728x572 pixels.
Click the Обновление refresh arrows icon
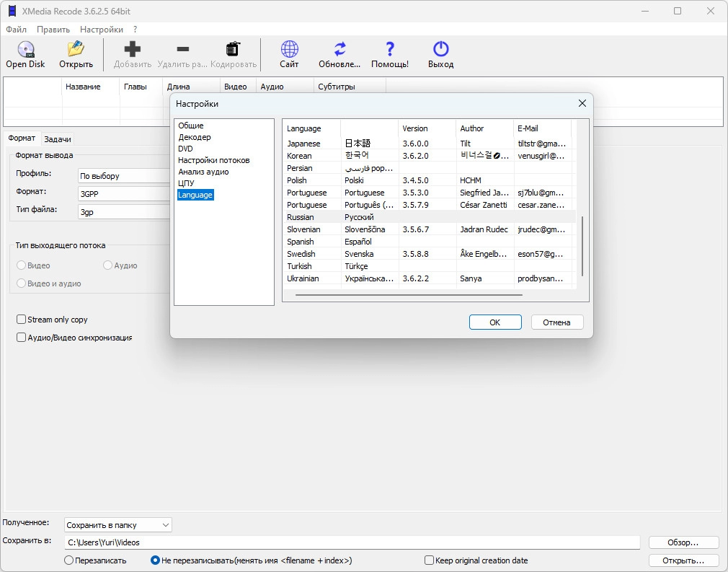[x=339, y=50]
